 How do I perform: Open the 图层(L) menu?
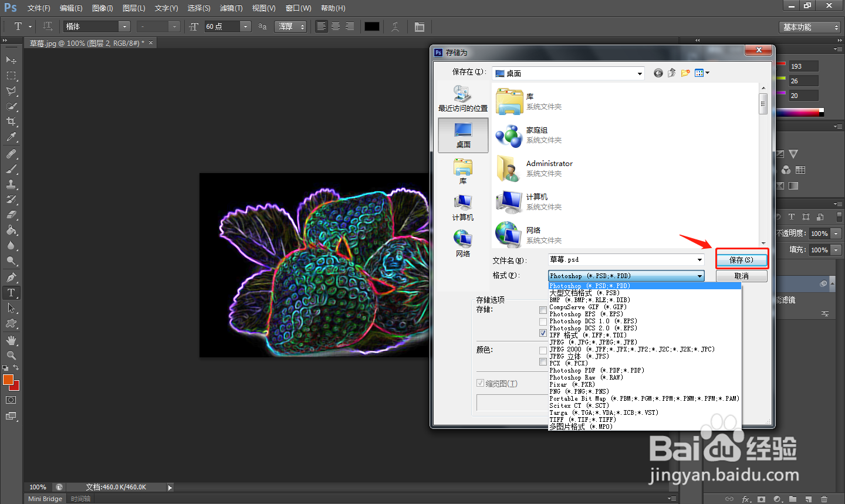point(134,8)
